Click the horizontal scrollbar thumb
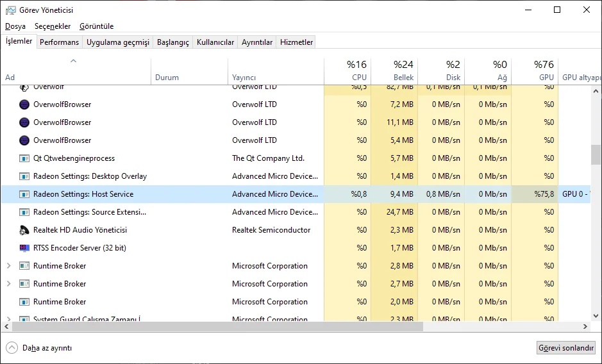This screenshot has width=602, height=364. click(218, 327)
